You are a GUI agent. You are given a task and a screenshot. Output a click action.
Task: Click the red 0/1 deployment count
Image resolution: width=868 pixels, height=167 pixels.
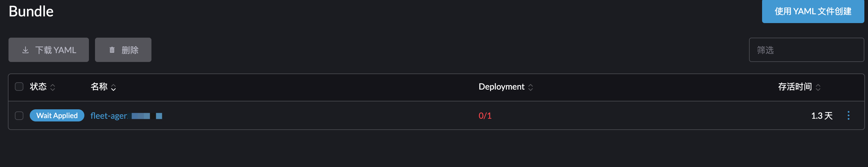(485, 116)
